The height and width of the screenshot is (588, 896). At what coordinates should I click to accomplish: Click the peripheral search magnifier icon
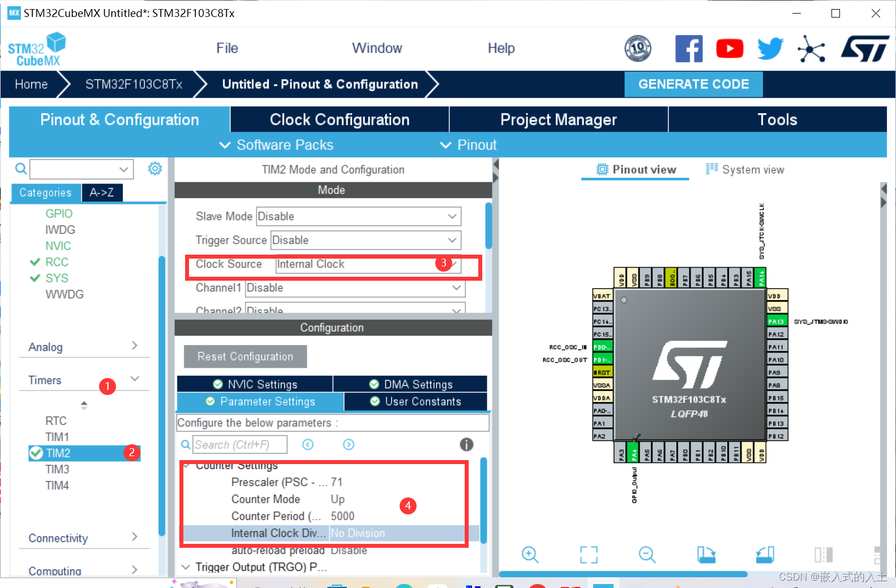pos(21,169)
